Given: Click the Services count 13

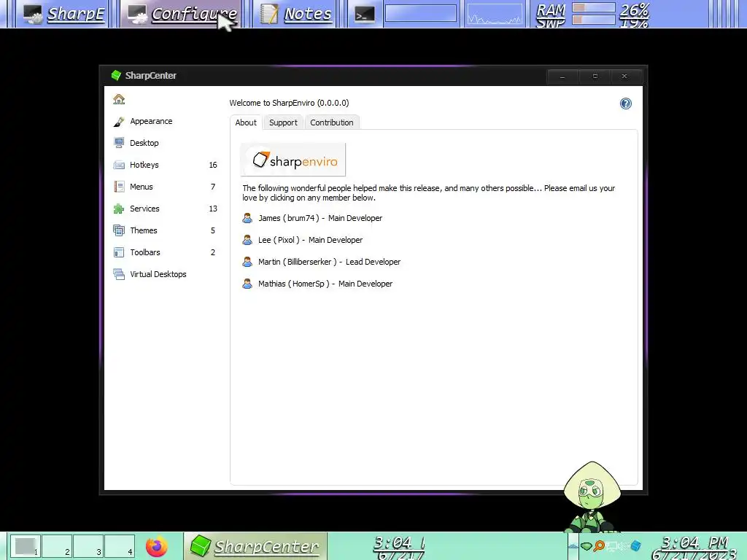Looking at the screenshot, I should pos(213,209).
